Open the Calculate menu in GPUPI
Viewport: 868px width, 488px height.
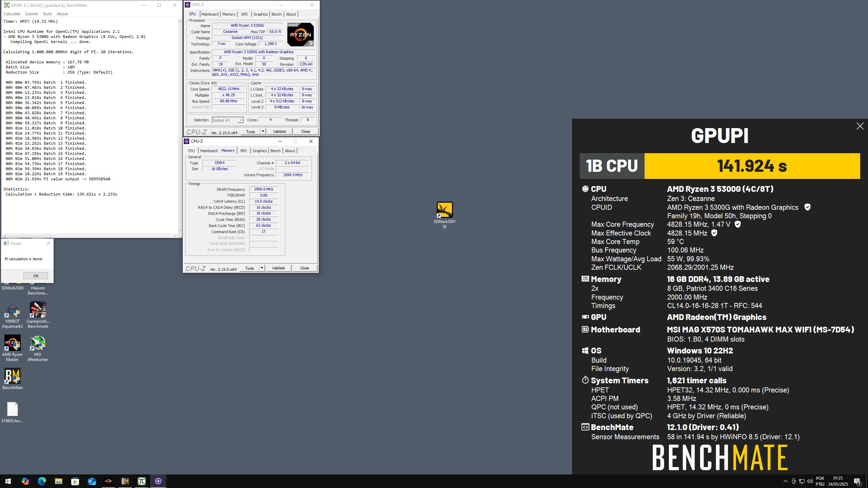click(x=12, y=14)
